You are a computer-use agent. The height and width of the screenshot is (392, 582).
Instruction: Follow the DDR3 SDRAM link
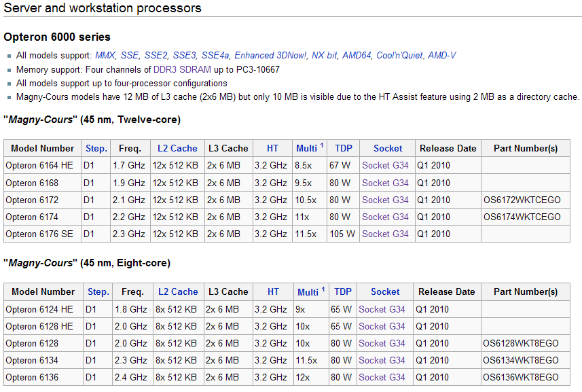(x=182, y=69)
